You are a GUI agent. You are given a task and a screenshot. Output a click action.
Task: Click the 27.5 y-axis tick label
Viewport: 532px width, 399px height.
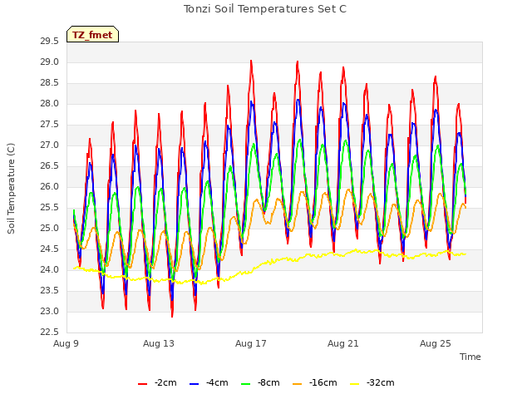coord(49,125)
